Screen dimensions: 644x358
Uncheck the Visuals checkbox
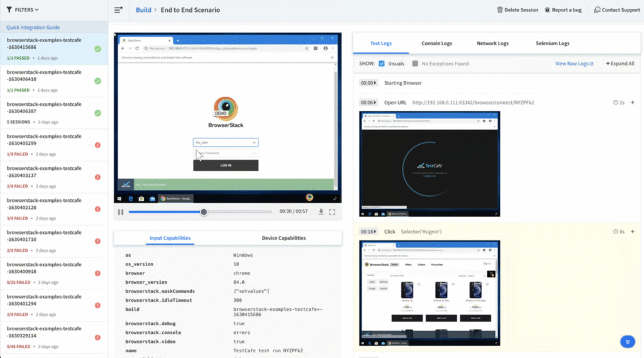click(x=382, y=64)
